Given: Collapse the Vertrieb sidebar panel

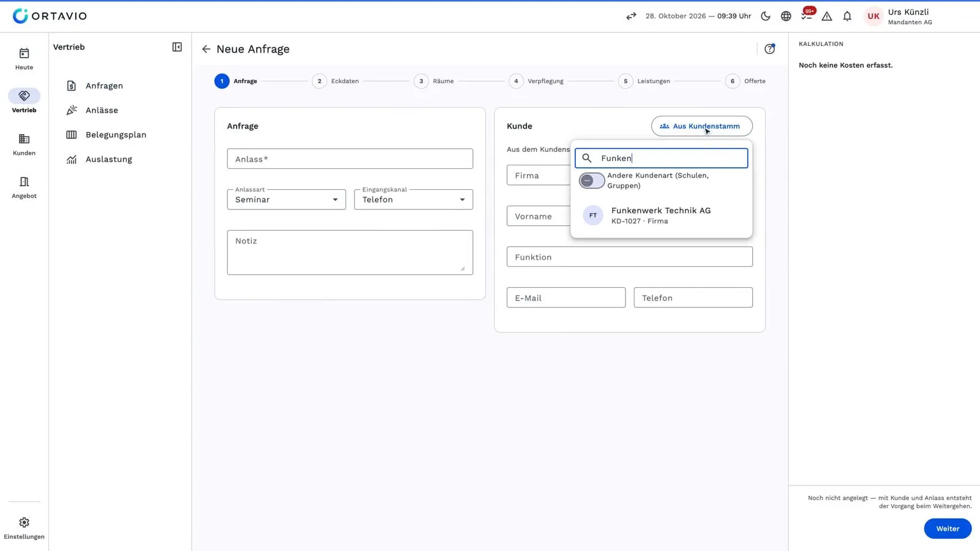Looking at the screenshot, I should pyautogui.click(x=177, y=47).
